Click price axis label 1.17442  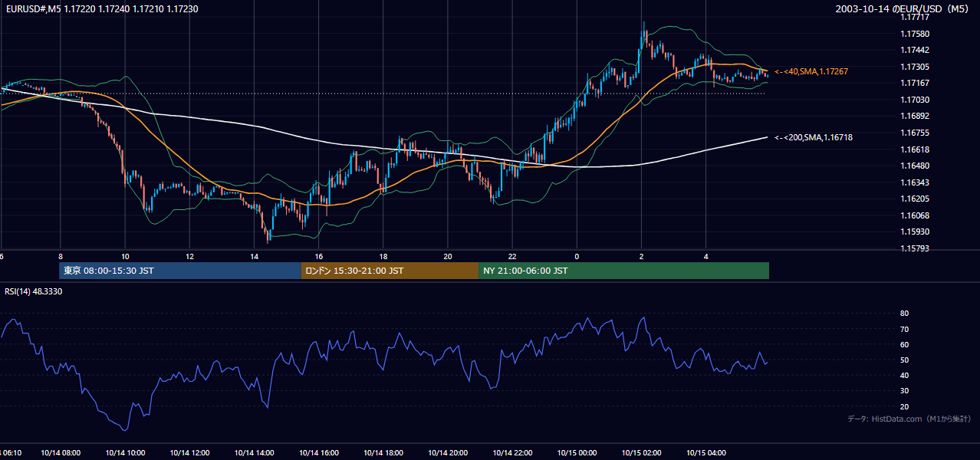[915, 50]
